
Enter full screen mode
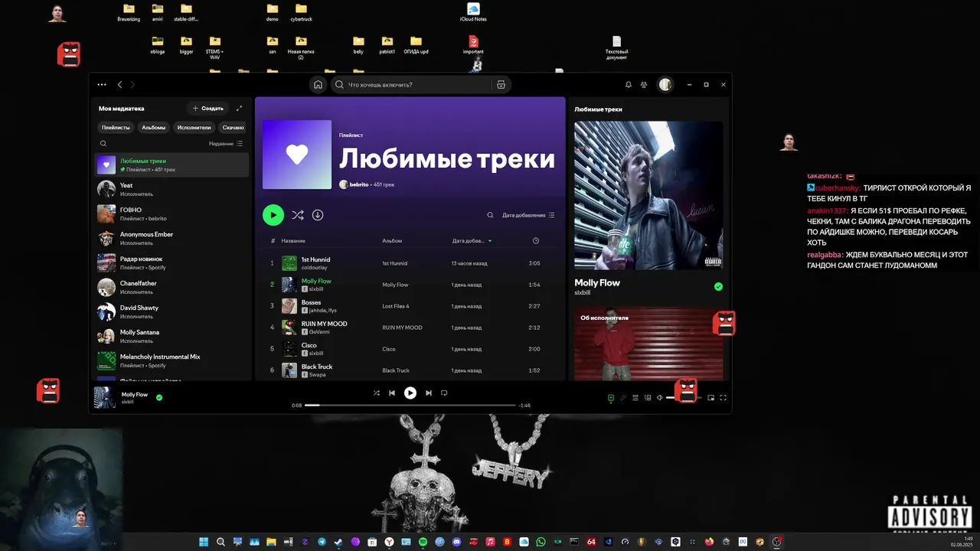coord(723,398)
